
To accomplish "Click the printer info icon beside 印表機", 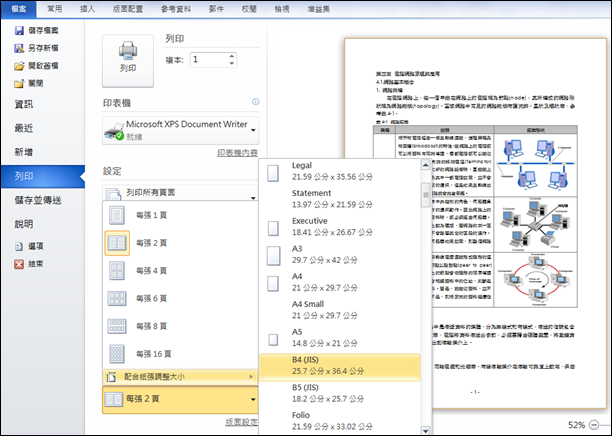I will pos(256,102).
